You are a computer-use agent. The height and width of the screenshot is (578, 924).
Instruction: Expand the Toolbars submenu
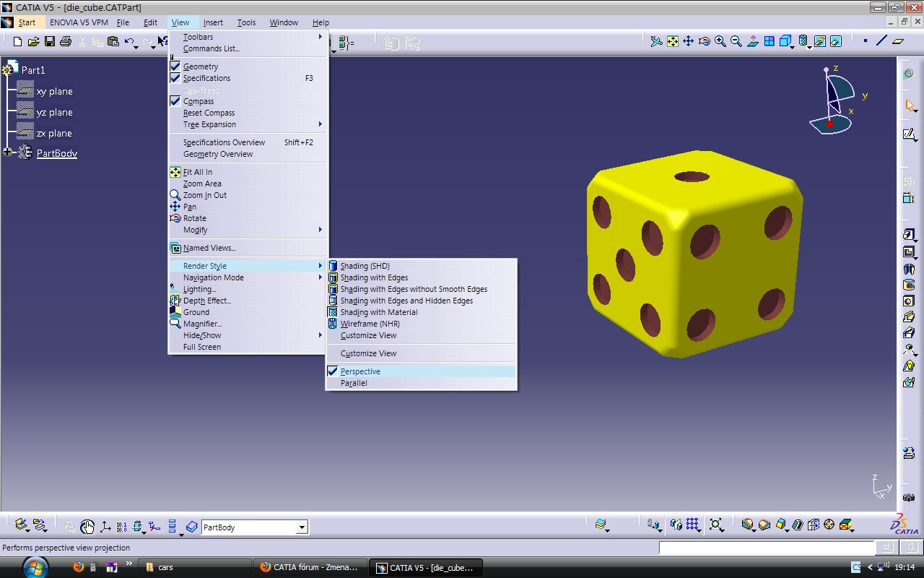pos(248,37)
